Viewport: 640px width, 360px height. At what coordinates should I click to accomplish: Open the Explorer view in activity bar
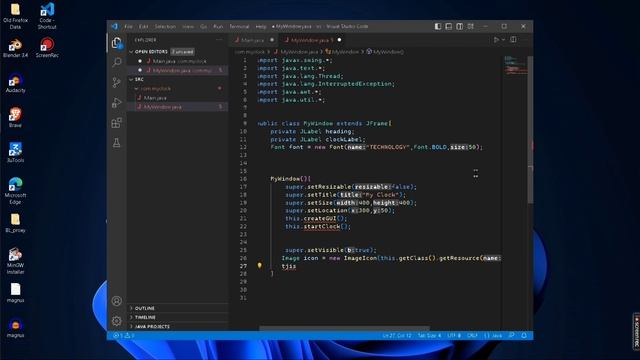pyautogui.click(x=117, y=43)
